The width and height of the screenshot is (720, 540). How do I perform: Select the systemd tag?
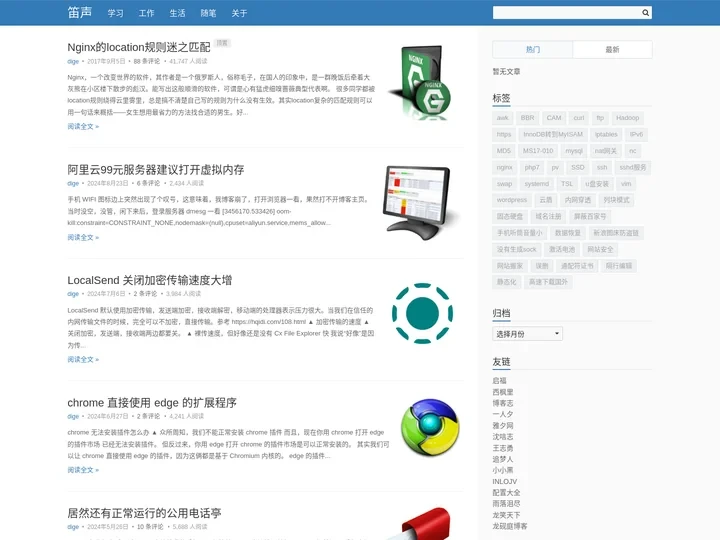coord(536,184)
